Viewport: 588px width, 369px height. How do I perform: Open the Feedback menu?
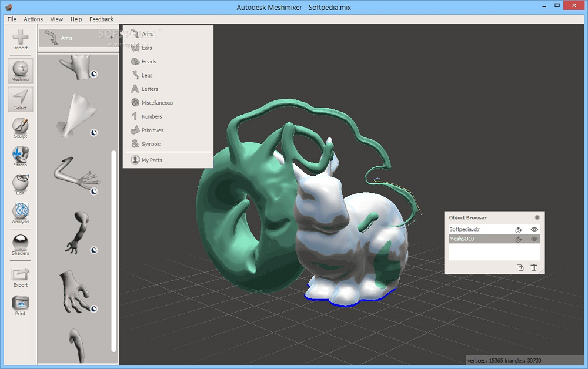pos(101,19)
